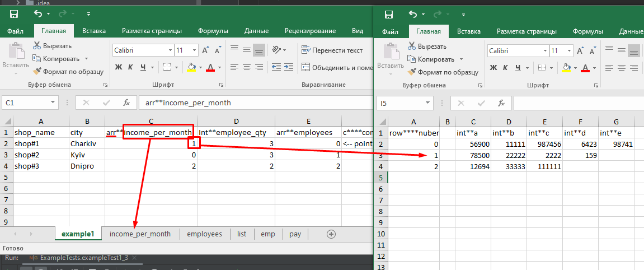Toggle Underline (Ч) in right window
Screen dimensions: 644x270
click(518, 67)
